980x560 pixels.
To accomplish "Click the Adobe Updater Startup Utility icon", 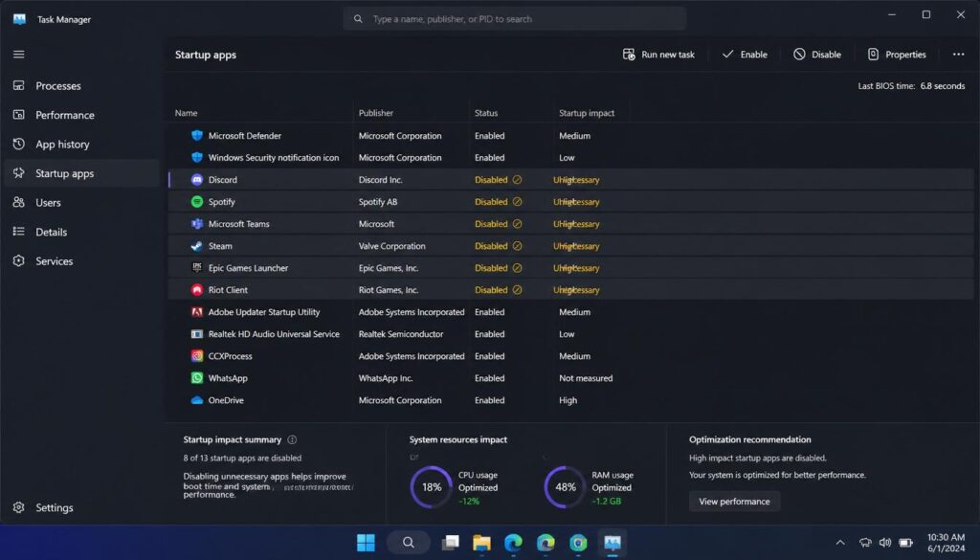I will 197,312.
